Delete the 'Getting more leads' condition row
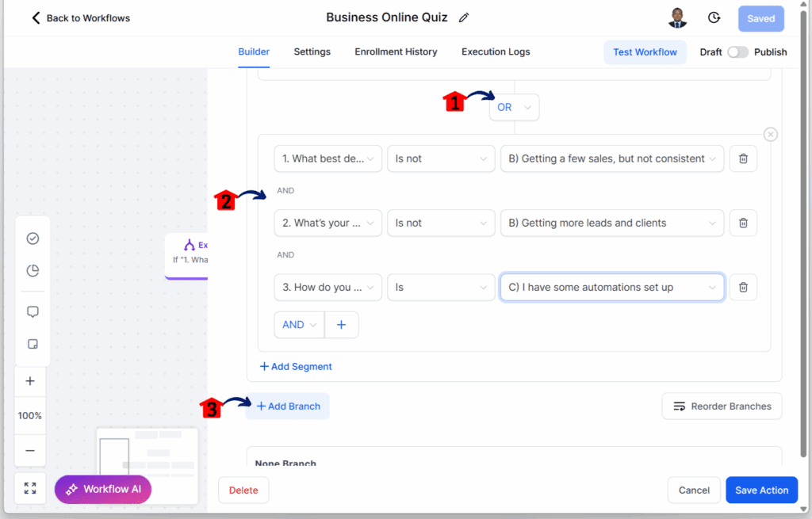812x519 pixels. [743, 223]
